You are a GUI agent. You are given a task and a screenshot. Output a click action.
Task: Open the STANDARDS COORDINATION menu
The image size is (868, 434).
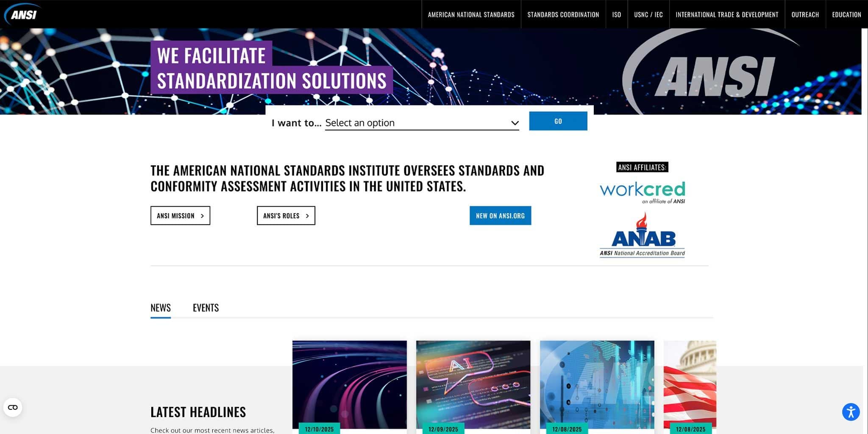563,14
